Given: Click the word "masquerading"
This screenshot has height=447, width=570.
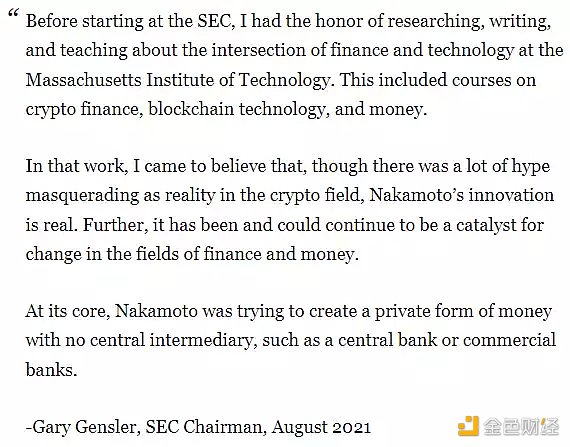Looking at the screenshot, I should [82, 196].
